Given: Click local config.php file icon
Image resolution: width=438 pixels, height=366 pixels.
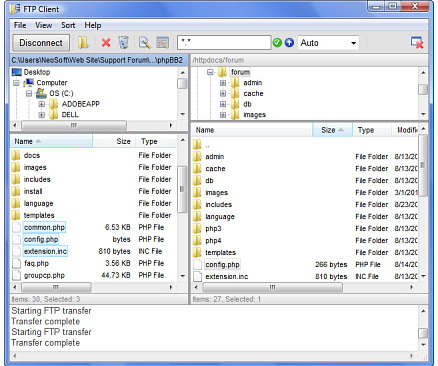Looking at the screenshot, I should [x=16, y=239].
